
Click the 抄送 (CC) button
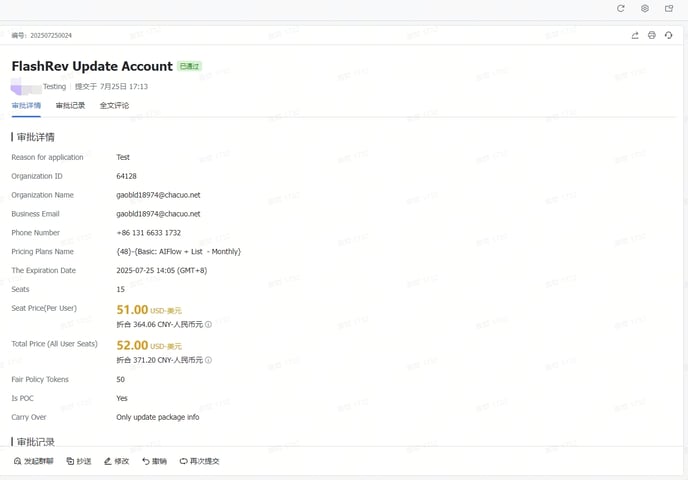point(79,461)
